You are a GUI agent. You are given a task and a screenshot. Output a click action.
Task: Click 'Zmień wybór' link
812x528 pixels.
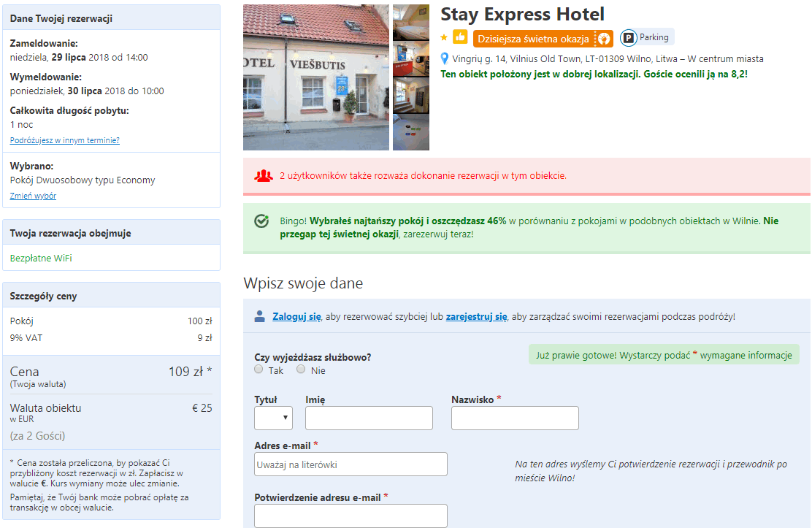tap(33, 196)
